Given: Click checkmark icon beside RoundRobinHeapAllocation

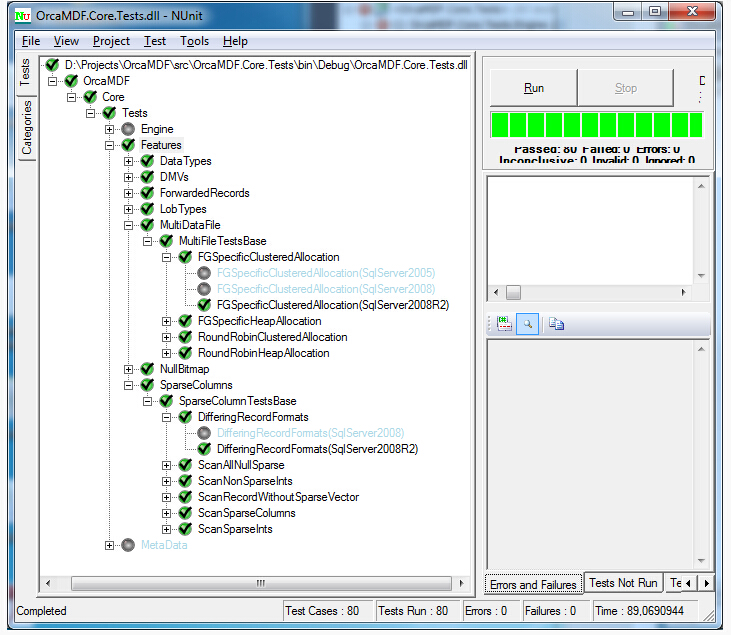Looking at the screenshot, I should click(x=185, y=353).
